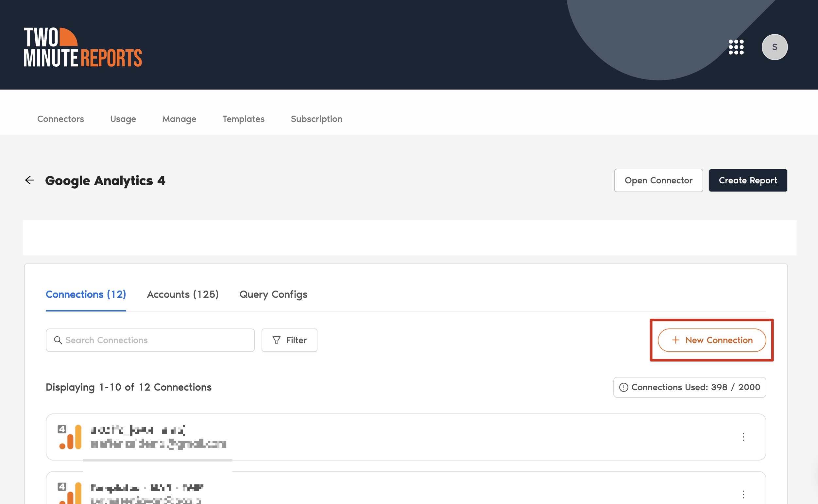The image size is (818, 504).
Task: Focus the Search Connections field
Action: click(x=157, y=340)
